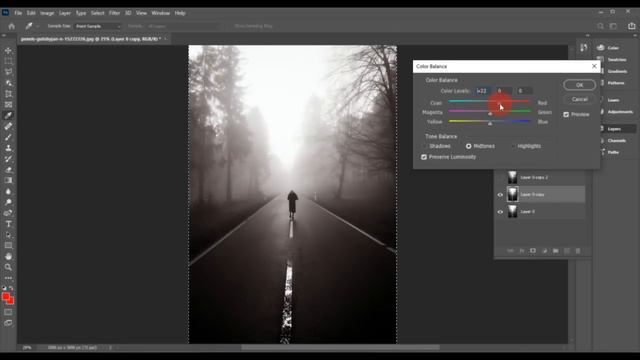Select the Eyedropper tool in toolbar
The image size is (640, 360).
[8, 116]
